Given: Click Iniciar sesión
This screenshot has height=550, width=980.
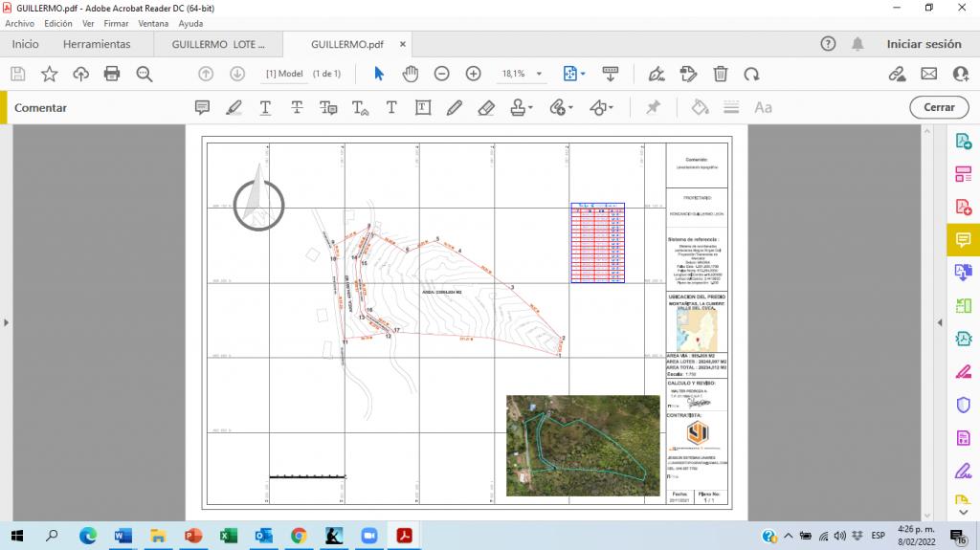Looking at the screenshot, I should coord(924,44).
